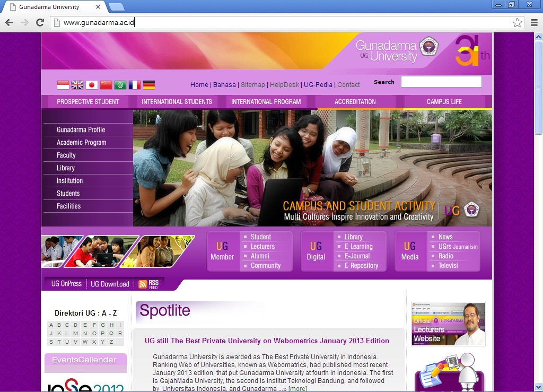Open the Prospective Student menu
The height and width of the screenshot is (392, 543).
point(88,102)
